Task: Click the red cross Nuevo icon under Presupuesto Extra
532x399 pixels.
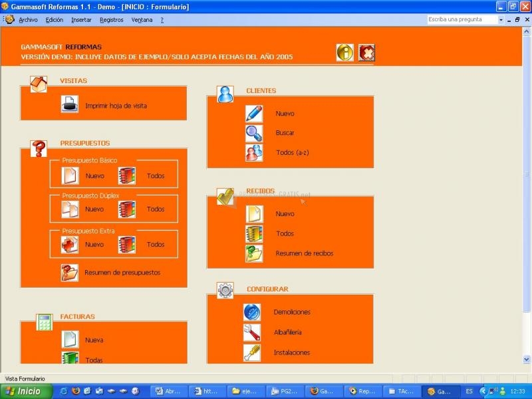Action: tap(70, 245)
